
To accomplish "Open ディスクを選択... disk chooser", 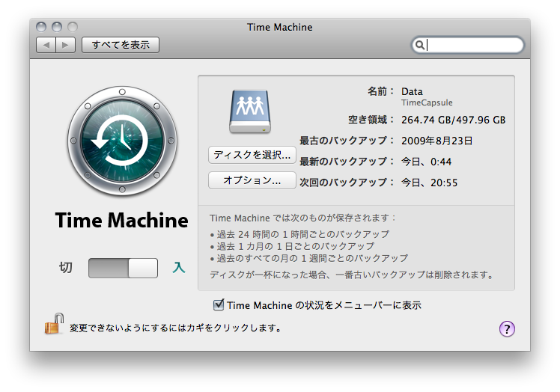I will [x=252, y=155].
